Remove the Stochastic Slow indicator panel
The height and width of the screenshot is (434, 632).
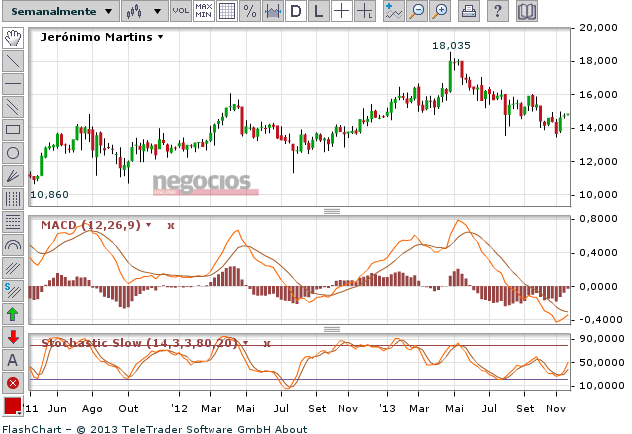point(266,344)
